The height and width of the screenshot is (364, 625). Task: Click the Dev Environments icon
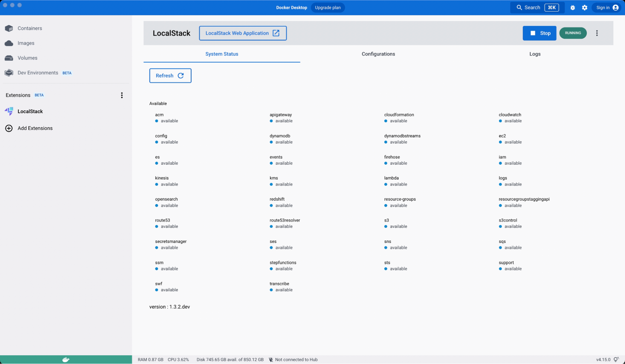tap(9, 72)
